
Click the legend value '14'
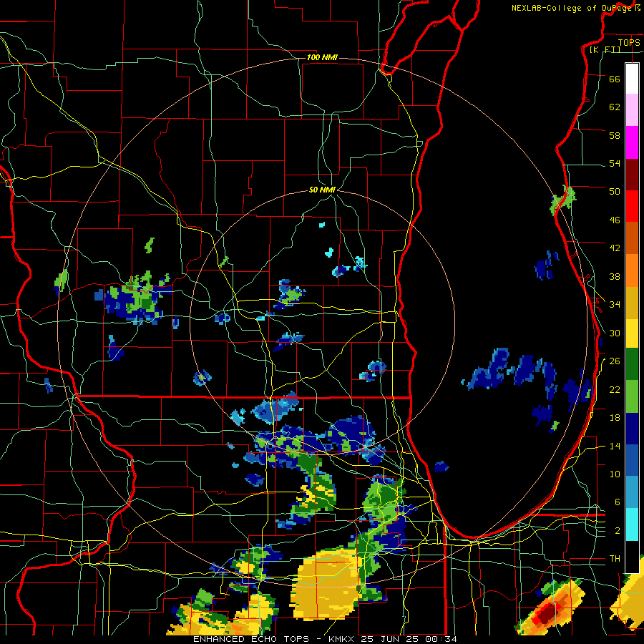tap(615, 446)
